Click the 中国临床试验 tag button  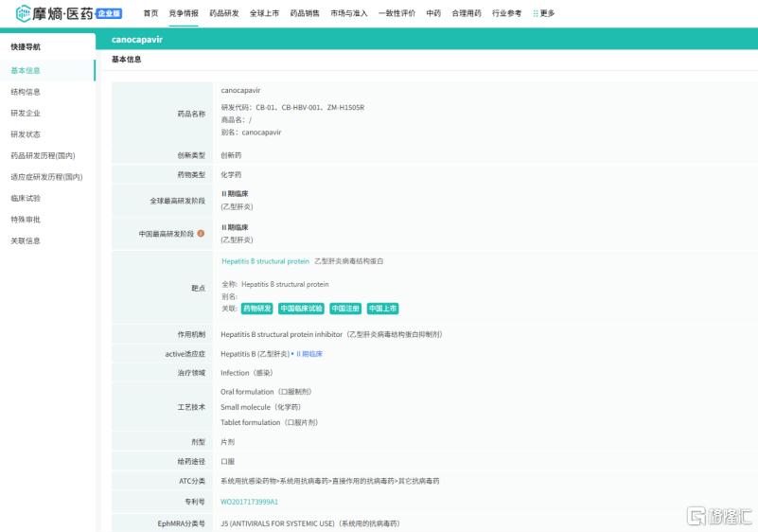(x=301, y=309)
